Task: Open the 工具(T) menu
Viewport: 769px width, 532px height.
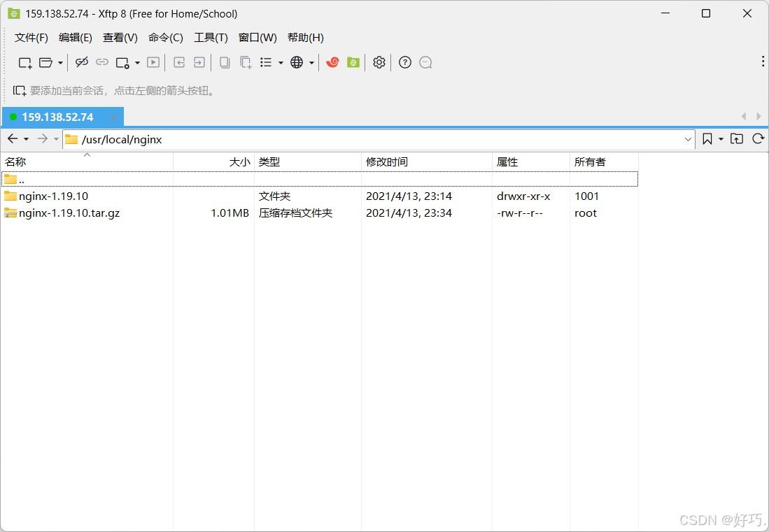Action: [211, 38]
